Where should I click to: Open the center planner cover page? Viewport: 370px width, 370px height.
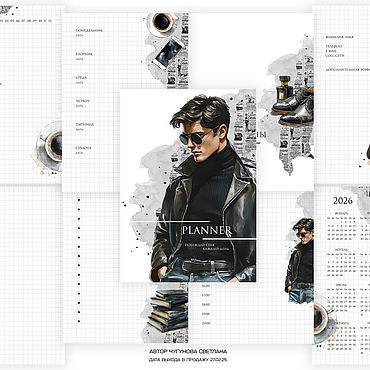188,185
